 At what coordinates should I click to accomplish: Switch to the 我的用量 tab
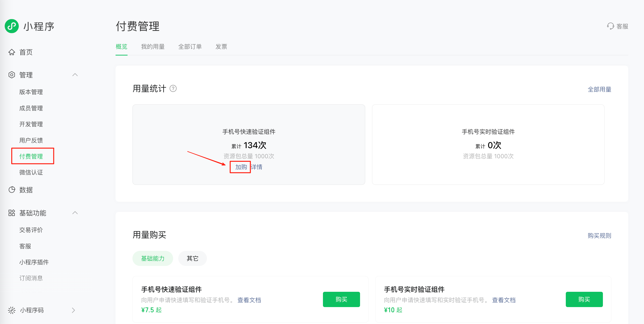tap(153, 47)
